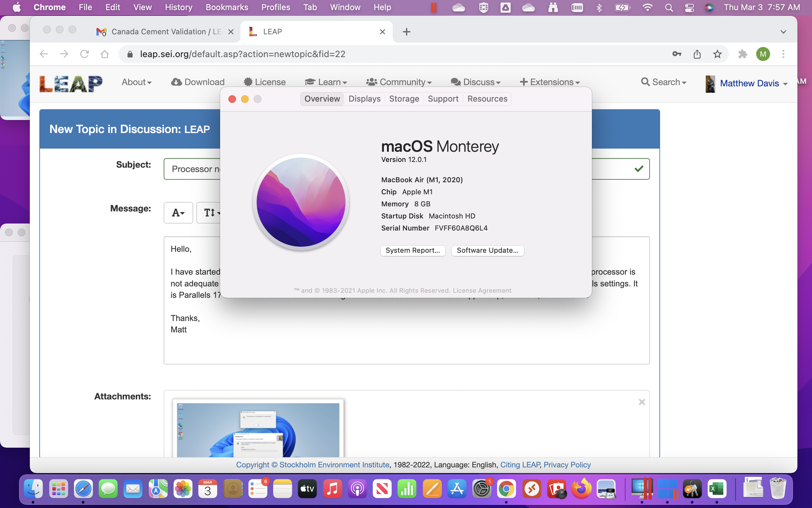The height and width of the screenshot is (508, 812).
Task: Click the License Agreement link
Action: (482, 290)
